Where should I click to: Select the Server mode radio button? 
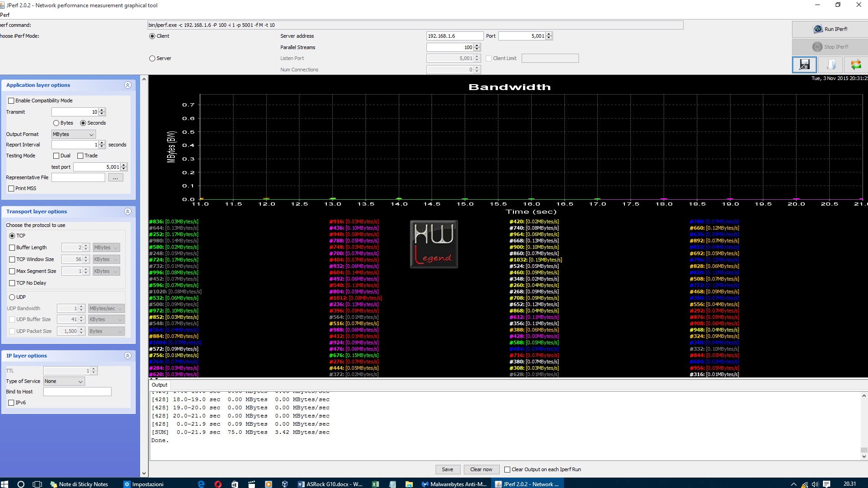pyautogui.click(x=152, y=58)
